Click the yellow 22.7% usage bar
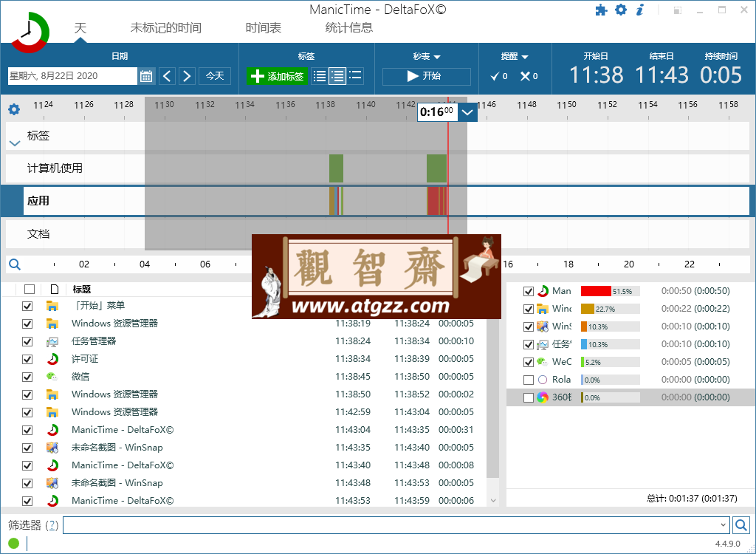The width and height of the screenshot is (756, 554). click(x=587, y=309)
